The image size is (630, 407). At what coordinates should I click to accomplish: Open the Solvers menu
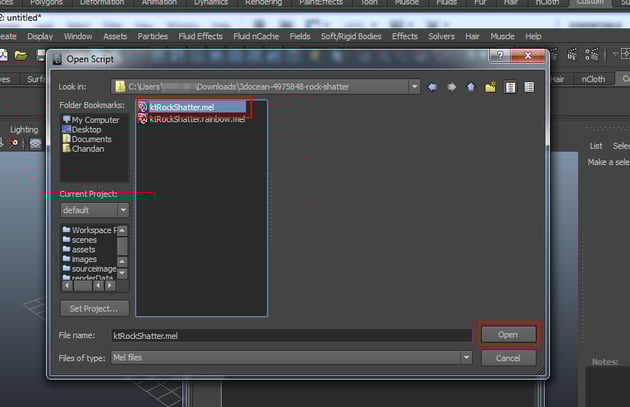click(441, 37)
